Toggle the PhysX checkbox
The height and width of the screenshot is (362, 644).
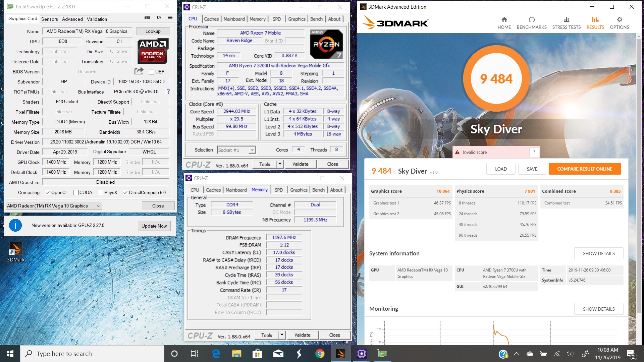click(101, 192)
